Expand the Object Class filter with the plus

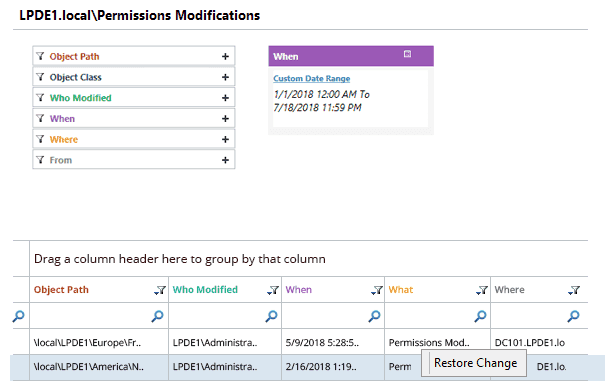point(225,77)
